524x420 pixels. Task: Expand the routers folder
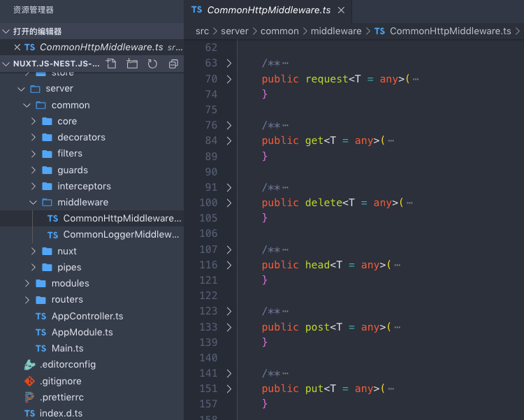tap(27, 300)
